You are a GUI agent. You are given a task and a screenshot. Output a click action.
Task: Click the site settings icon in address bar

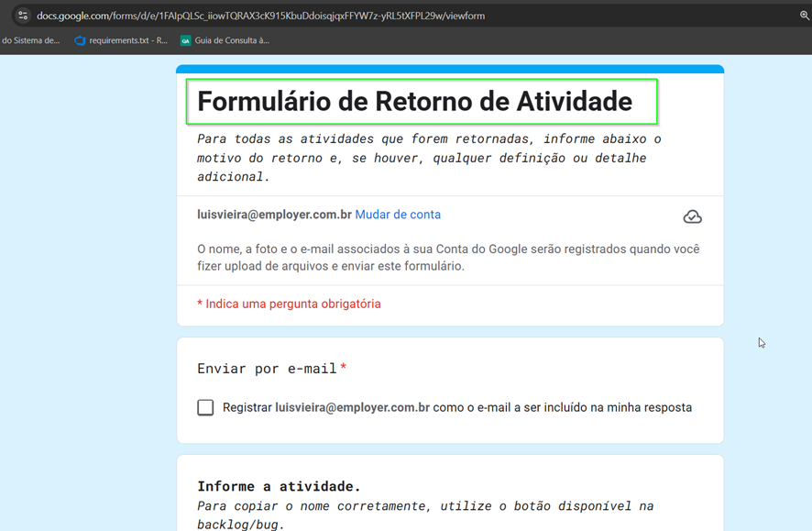point(23,16)
